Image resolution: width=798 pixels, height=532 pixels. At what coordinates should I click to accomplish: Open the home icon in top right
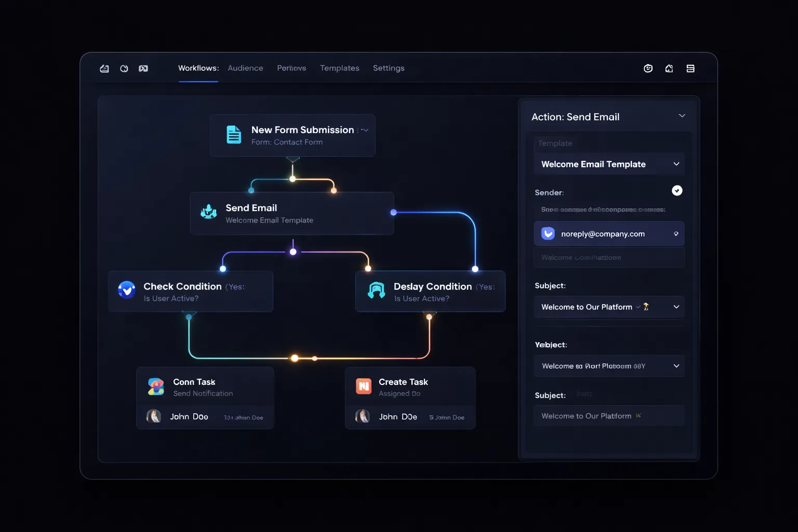point(669,69)
